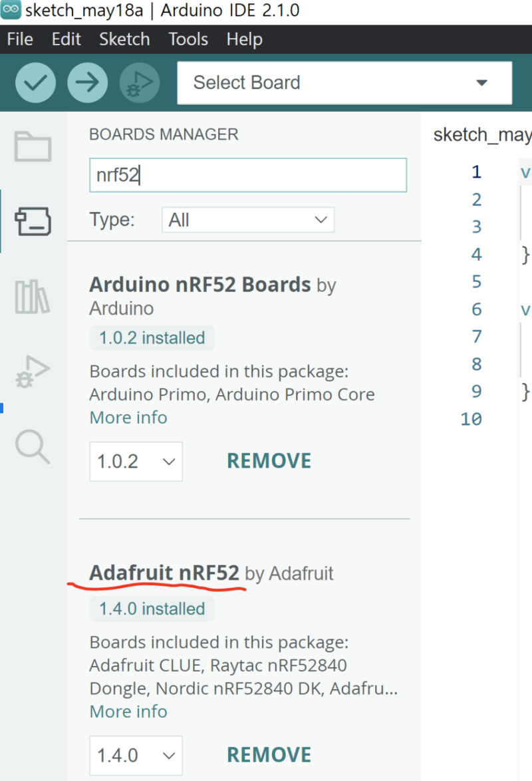Click the Arduino nRF52 Boards title
The height and width of the screenshot is (781, 532).
point(200,285)
